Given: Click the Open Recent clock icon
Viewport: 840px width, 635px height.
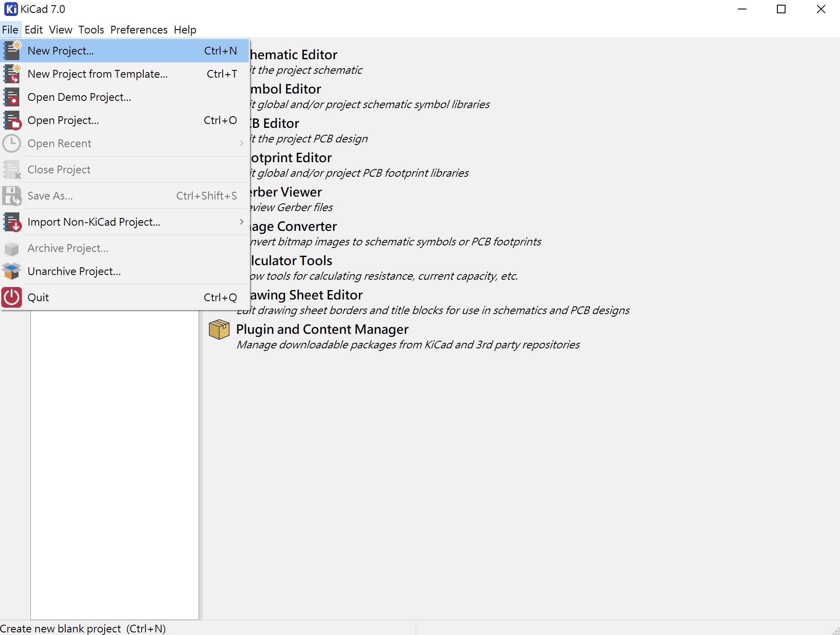Looking at the screenshot, I should pos(12,143).
